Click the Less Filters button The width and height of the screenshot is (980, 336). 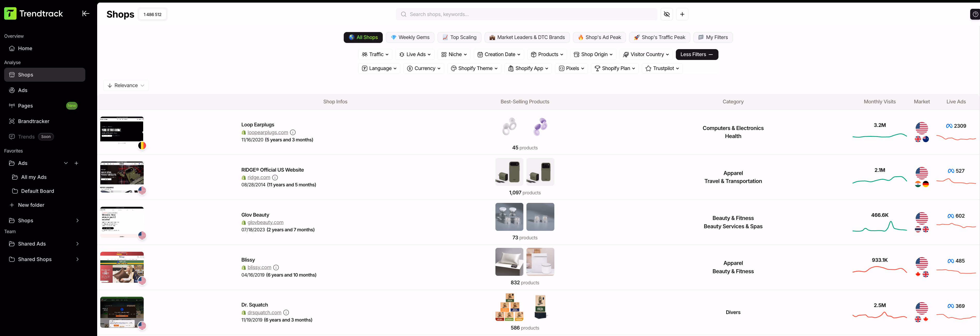point(696,55)
